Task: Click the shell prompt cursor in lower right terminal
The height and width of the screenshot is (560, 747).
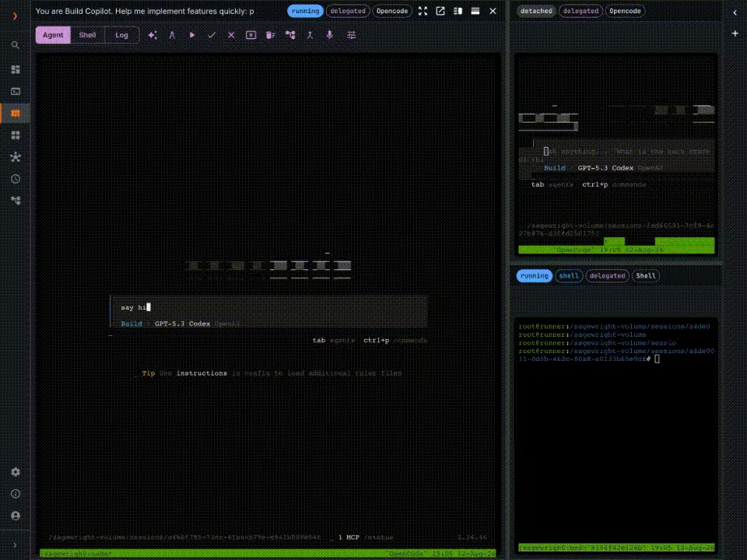Action: [x=657, y=359]
